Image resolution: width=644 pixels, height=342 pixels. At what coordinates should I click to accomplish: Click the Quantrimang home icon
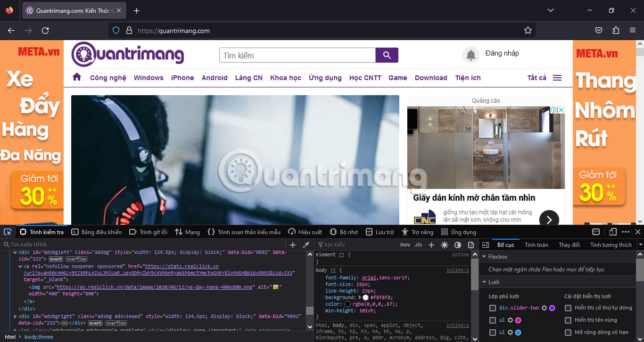click(x=77, y=77)
